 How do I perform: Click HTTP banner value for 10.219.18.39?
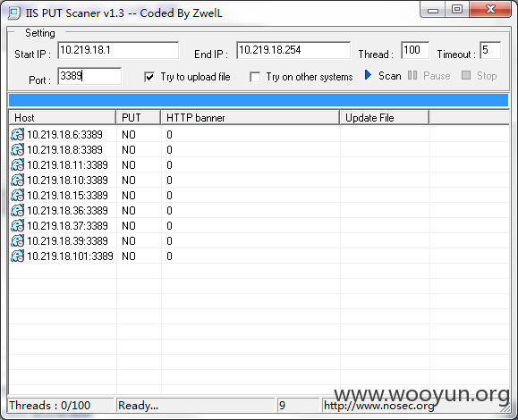coord(169,241)
